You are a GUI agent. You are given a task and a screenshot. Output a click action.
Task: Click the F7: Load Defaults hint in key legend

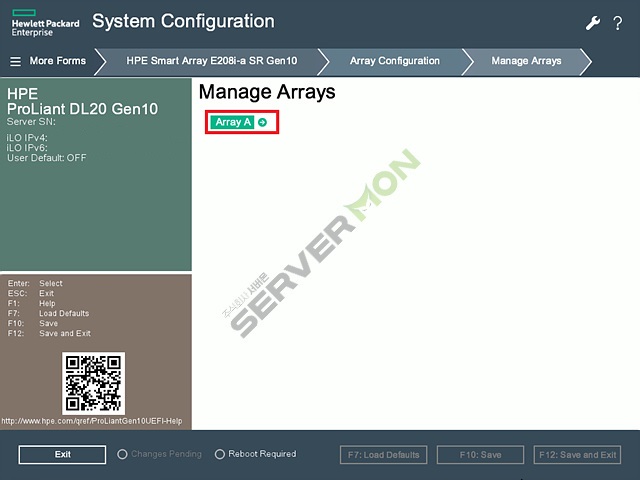tap(48, 313)
